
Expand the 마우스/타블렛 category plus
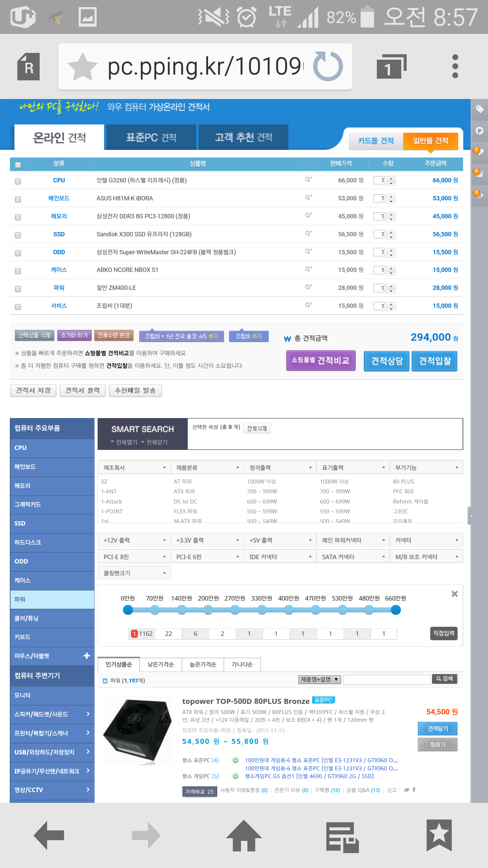click(87, 656)
